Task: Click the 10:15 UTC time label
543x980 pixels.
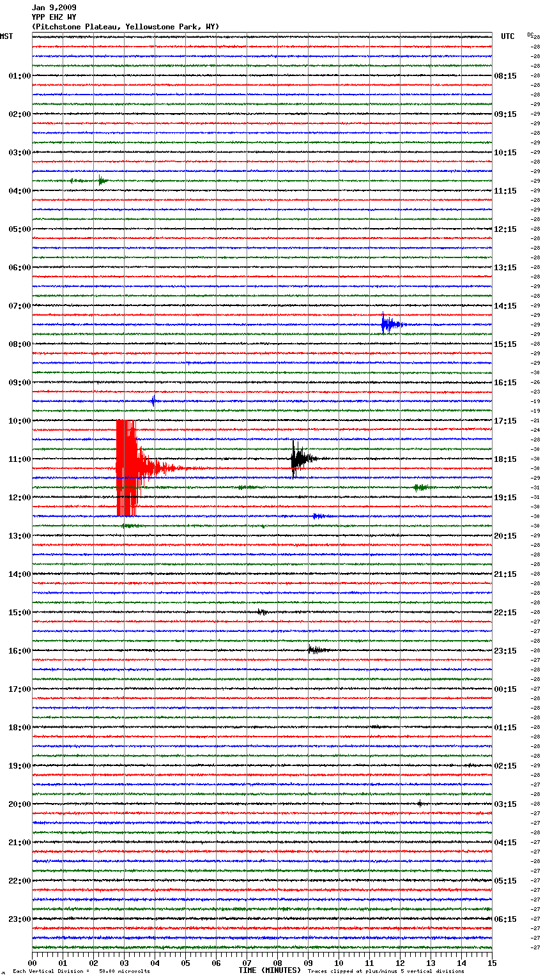Action: [x=505, y=153]
